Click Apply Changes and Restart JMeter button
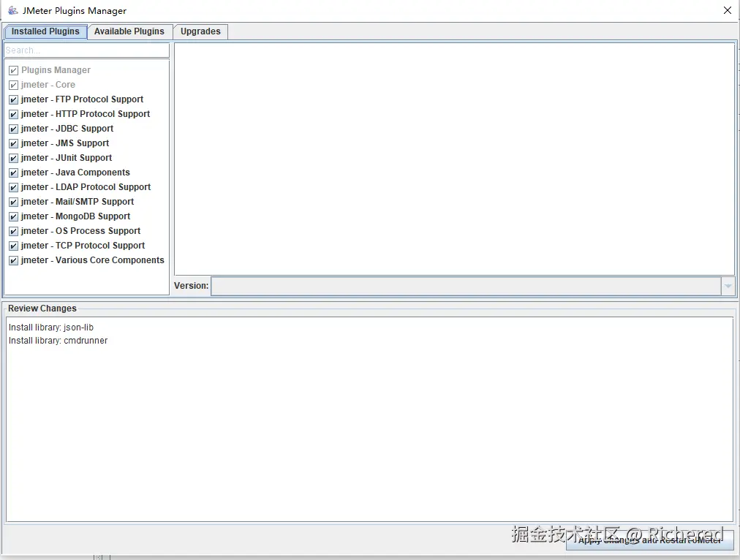 650,540
